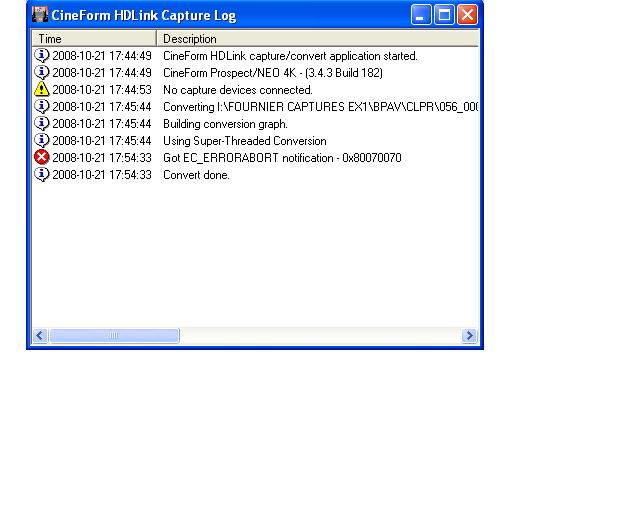This screenshot has height=512, width=640.
Task: Select 'No capture devices connected.' text
Action: 238,90
